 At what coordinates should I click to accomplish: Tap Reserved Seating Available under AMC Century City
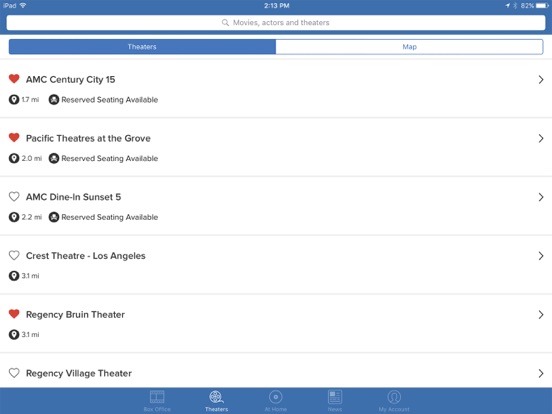[x=109, y=100]
